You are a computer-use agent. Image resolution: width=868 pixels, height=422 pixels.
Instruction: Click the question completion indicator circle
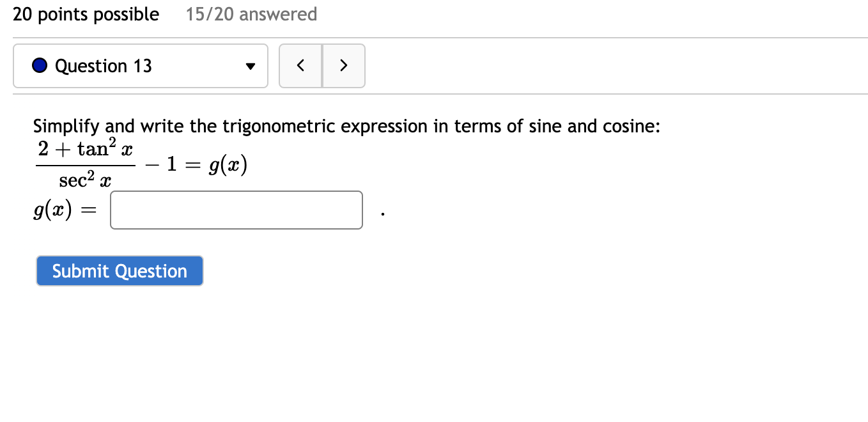(x=39, y=65)
